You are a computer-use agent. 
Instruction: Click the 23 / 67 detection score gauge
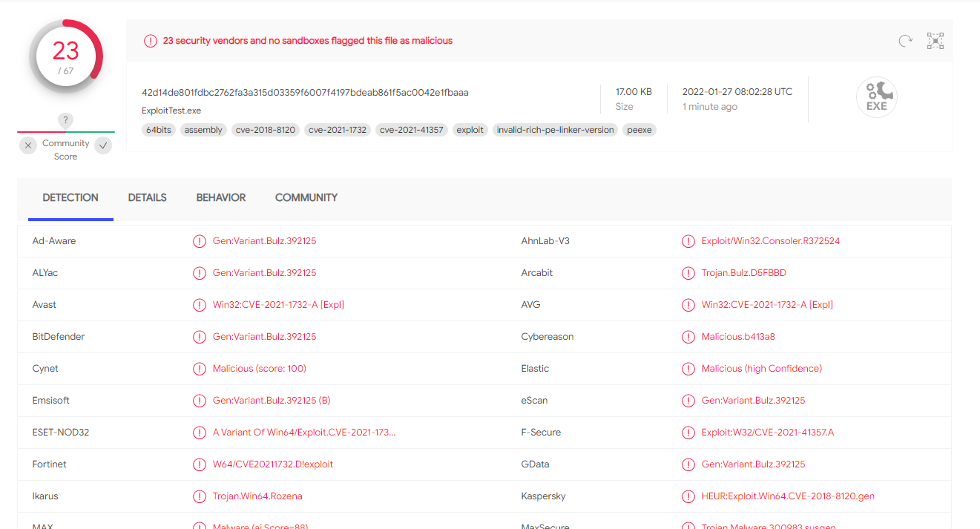point(66,56)
